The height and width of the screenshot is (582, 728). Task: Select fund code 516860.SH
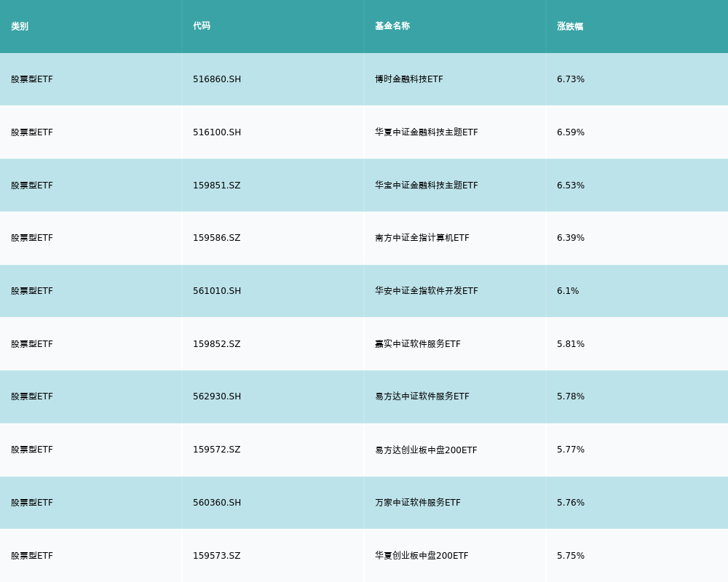click(217, 79)
